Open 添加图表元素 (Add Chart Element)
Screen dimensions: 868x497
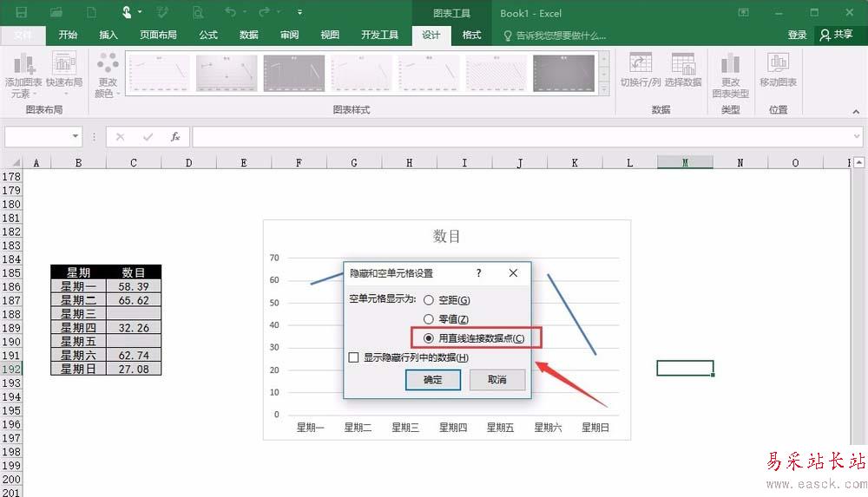[x=23, y=75]
